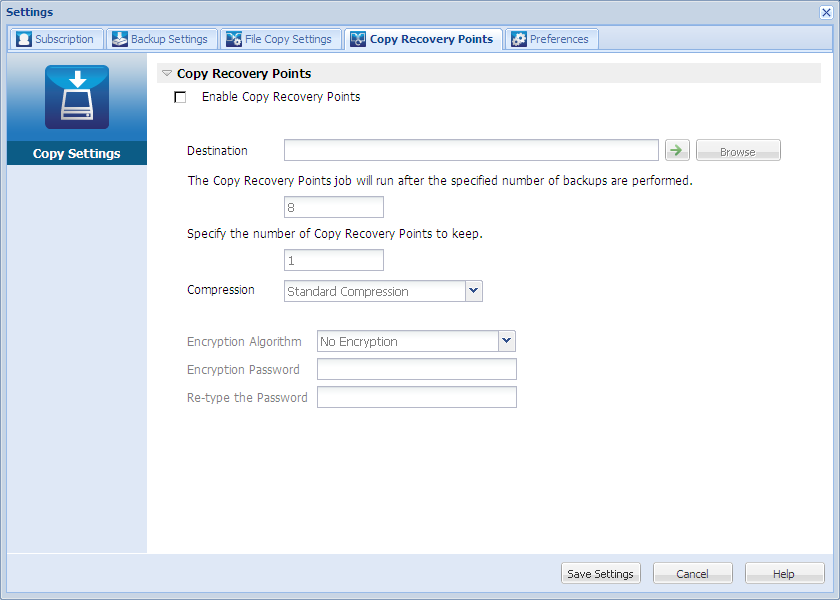Click the Browse button

[x=738, y=149]
